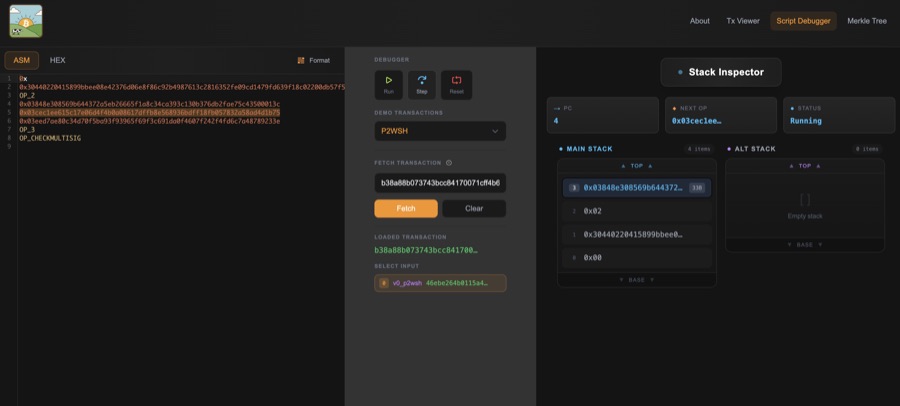This screenshot has height=406, width=900.
Task: Go to the Tx Viewer page
Action: (x=743, y=21)
